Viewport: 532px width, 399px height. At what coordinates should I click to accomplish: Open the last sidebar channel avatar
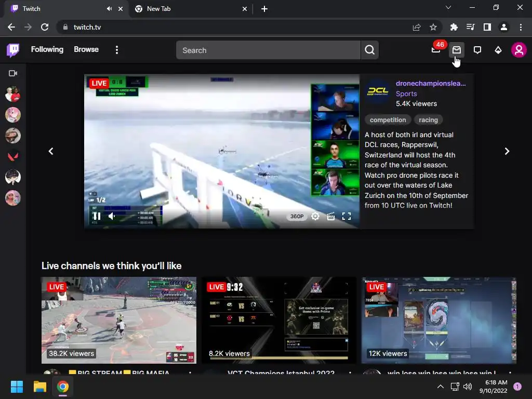13,198
